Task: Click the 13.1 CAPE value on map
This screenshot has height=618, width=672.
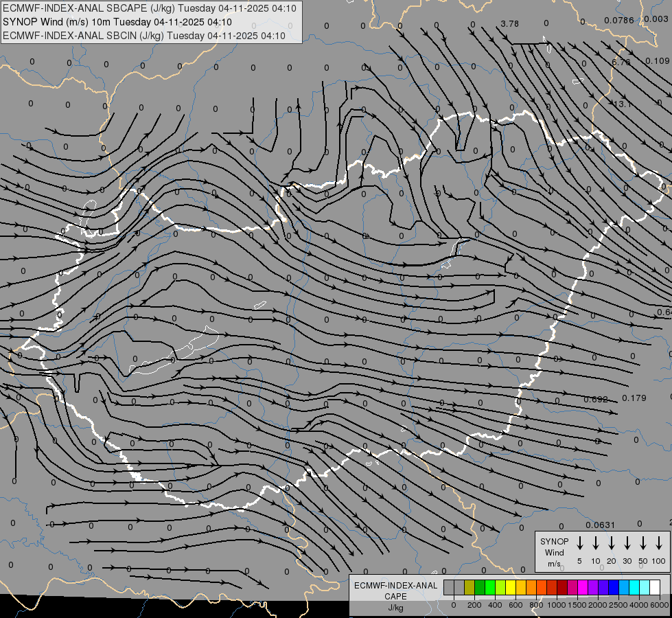Action: (x=622, y=104)
